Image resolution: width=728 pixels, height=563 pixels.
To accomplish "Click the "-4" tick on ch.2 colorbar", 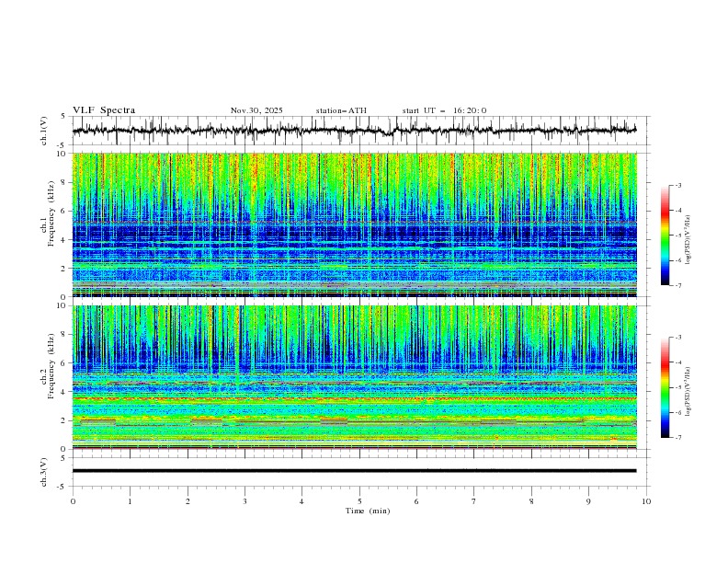I will click(677, 362).
